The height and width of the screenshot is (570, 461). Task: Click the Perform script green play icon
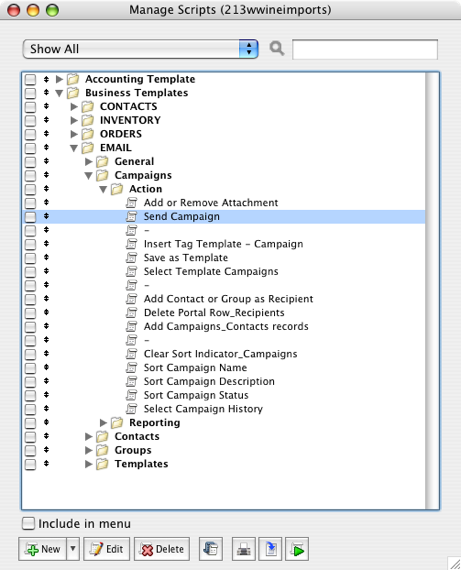tap(297, 549)
